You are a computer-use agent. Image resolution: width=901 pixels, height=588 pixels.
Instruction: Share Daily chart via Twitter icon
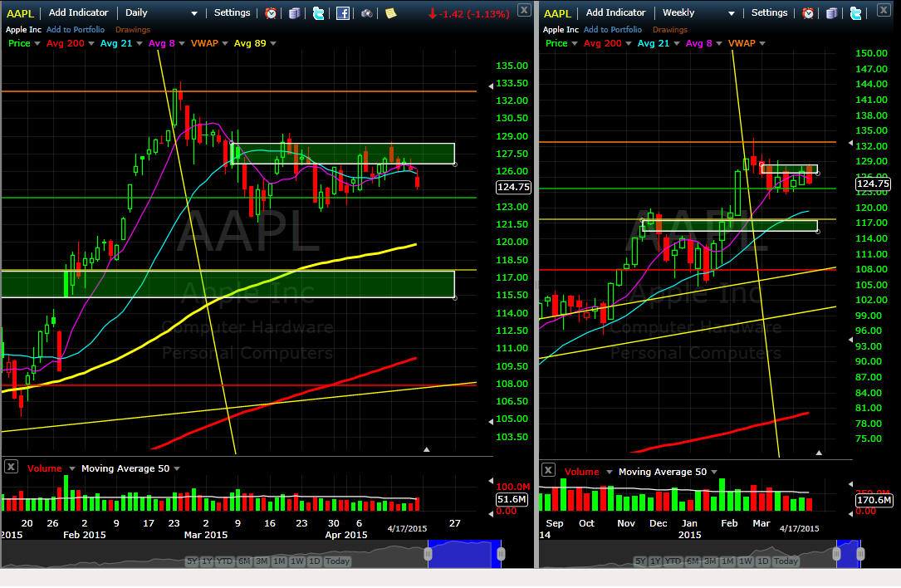(x=318, y=13)
